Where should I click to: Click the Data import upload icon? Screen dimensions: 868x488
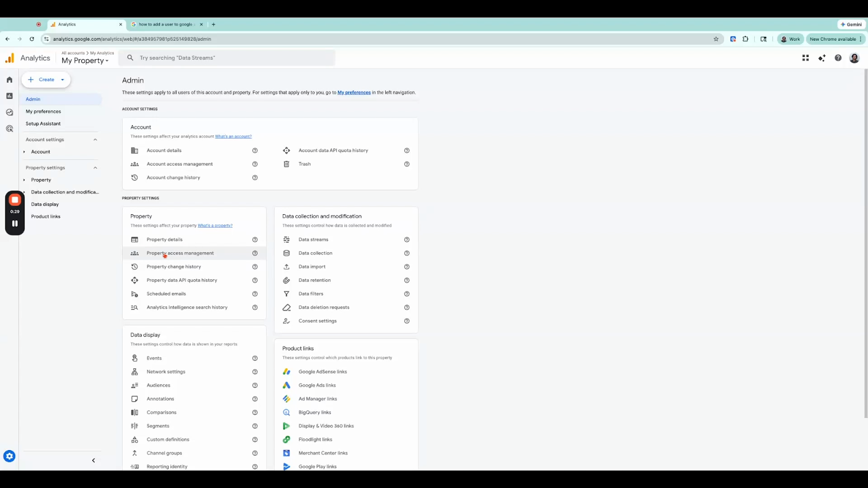286,267
